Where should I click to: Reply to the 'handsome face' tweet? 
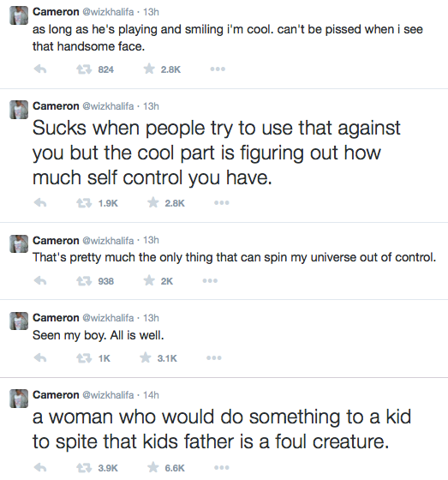click(x=40, y=69)
